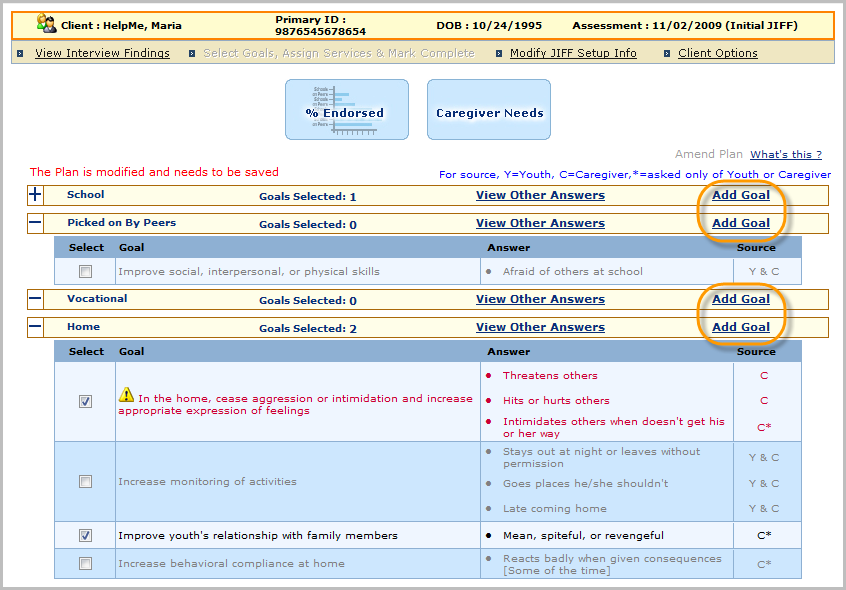846x590 pixels.
Task: Check Increase monitoring of activities goal
Action: click(85, 481)
